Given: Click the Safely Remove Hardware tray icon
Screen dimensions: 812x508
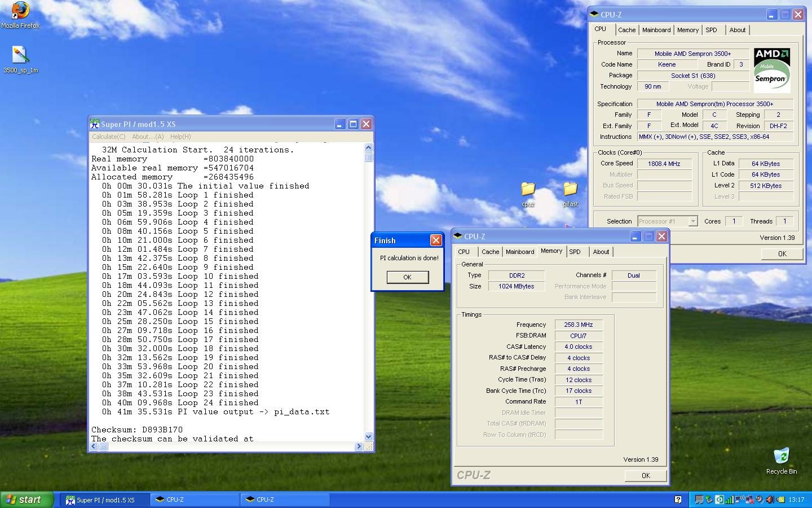Looking at the screenshot, I should (x=709, y=500).
